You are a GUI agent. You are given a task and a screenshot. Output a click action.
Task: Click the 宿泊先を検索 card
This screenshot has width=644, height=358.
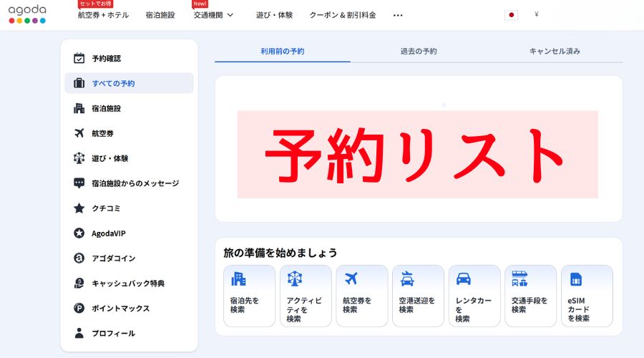coord(249,296)
